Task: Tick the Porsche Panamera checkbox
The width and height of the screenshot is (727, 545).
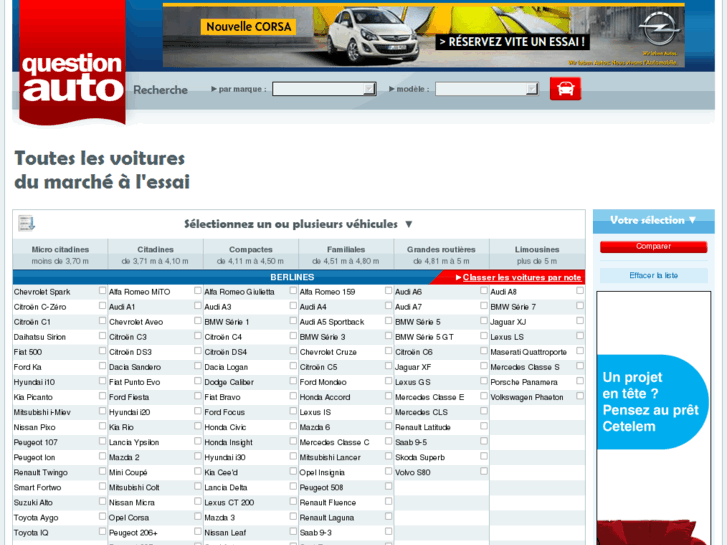Action: 580,381
